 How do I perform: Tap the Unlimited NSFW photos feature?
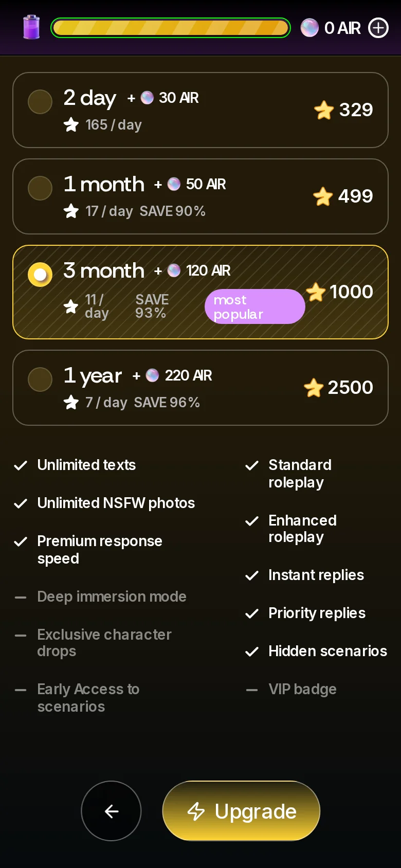point(116,503)
